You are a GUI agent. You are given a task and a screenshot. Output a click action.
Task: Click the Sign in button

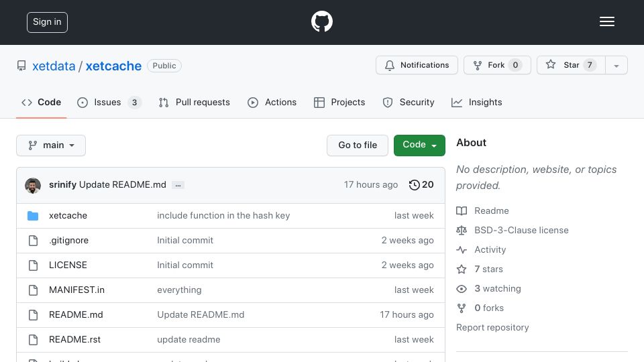pyautogui.click(x=47, y=22)
